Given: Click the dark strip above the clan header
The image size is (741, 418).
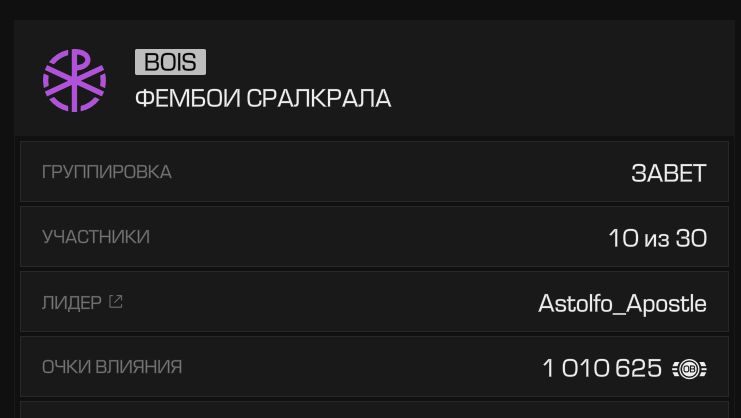Looking at the screenshot, I should [x=370, y=10].
